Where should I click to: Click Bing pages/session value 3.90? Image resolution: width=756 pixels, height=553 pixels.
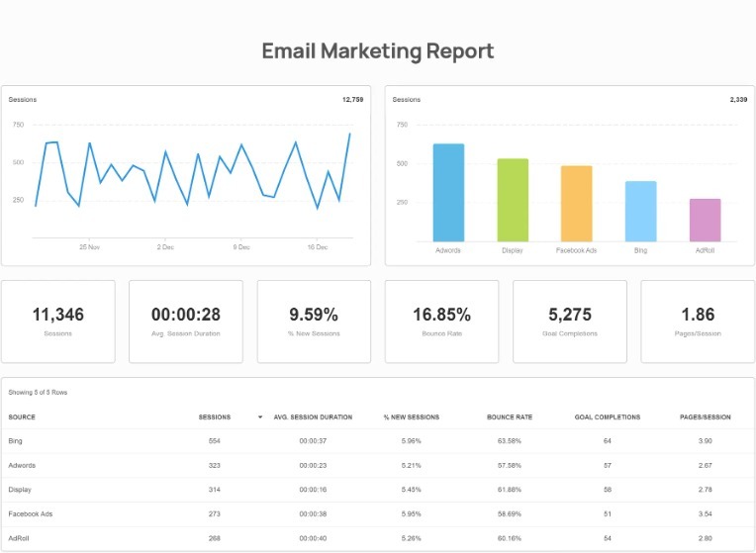706,441
